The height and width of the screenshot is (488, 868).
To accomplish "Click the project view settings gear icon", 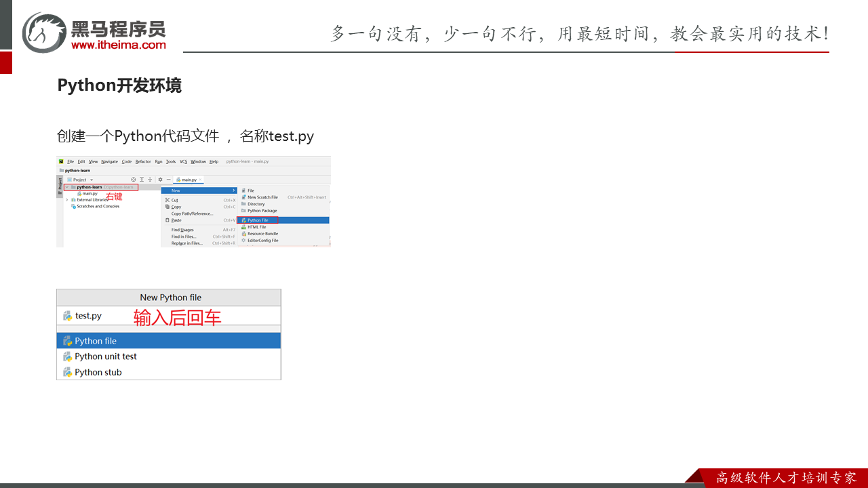I will (x=160, y=180).
